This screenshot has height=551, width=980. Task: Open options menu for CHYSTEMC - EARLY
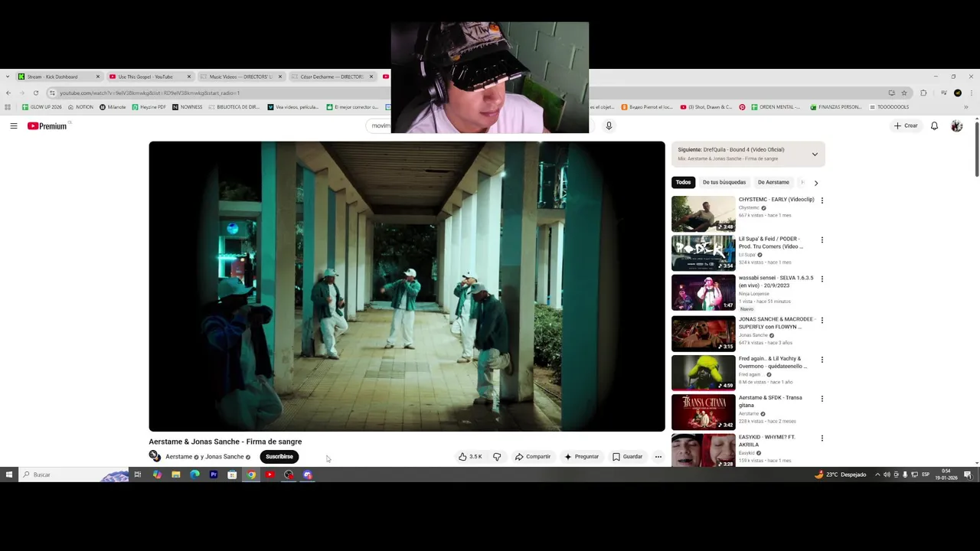pyautogui.click(x=822, y=201)
